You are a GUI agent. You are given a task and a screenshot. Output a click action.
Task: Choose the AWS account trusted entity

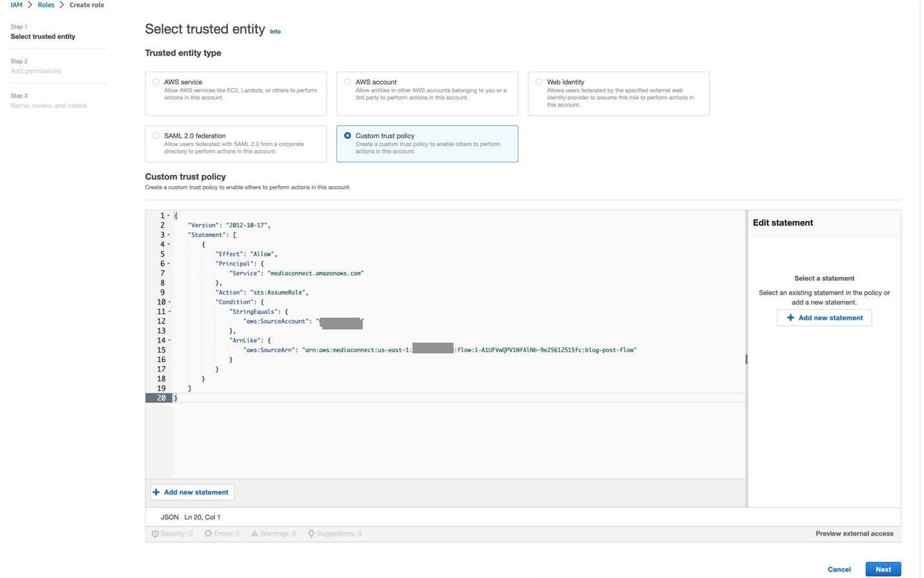[347, 82]
